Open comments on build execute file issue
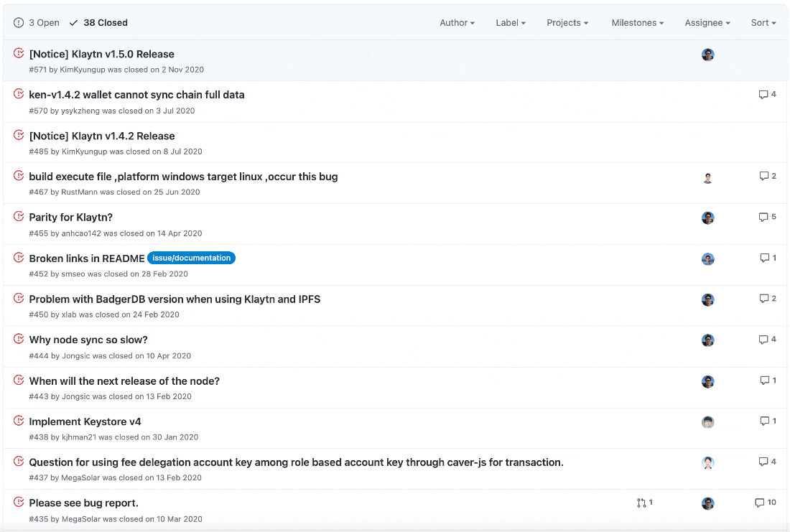This screenshot has height=532, width=790. pos(768,176)
